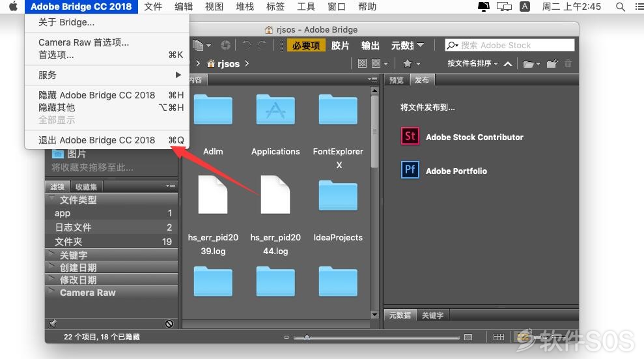Open the sort by filename dropdown
The width and height of the screenshot is (644, 359).
473,63
